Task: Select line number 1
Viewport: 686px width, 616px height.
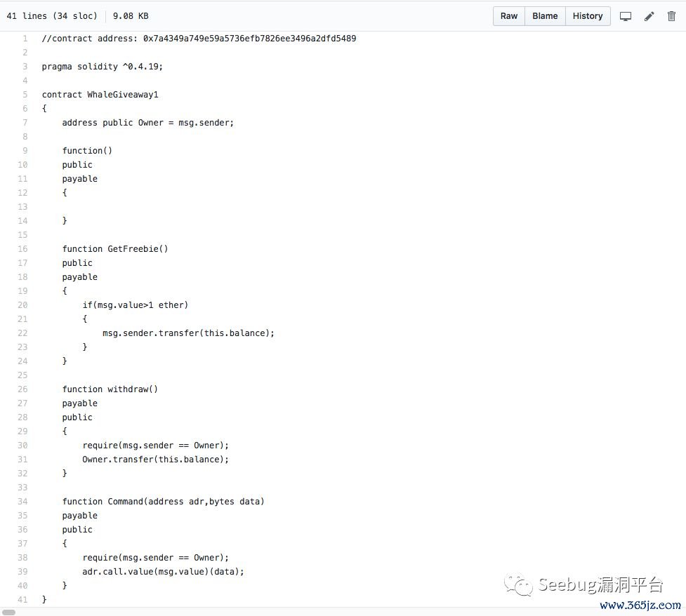Action: (x=25, y=39)
